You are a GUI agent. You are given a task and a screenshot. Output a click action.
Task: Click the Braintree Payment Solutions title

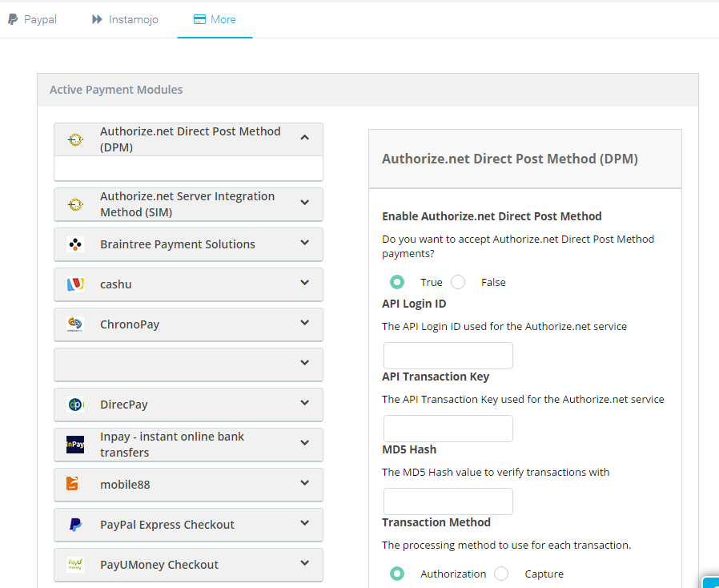(178, 244)
